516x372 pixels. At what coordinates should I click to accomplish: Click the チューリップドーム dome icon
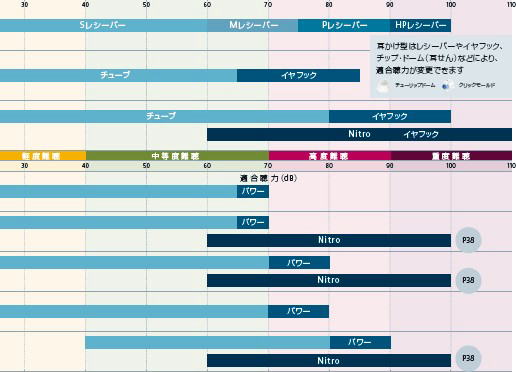point(384,86)
